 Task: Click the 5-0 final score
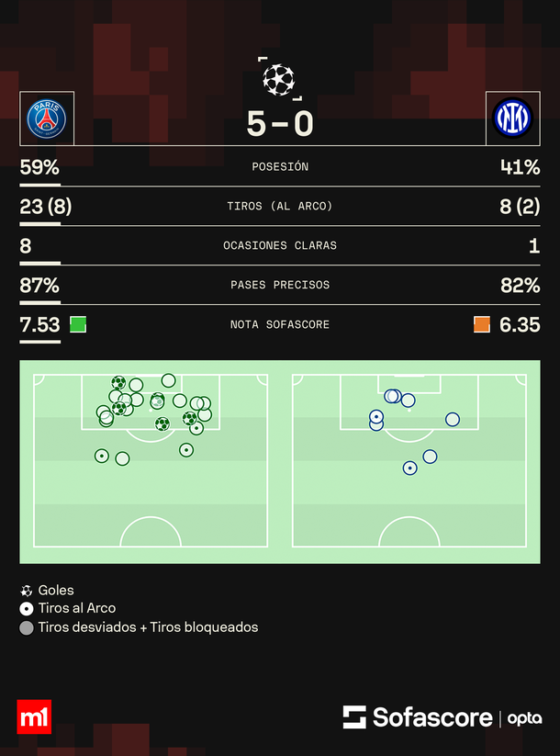[x=280, y=123]
